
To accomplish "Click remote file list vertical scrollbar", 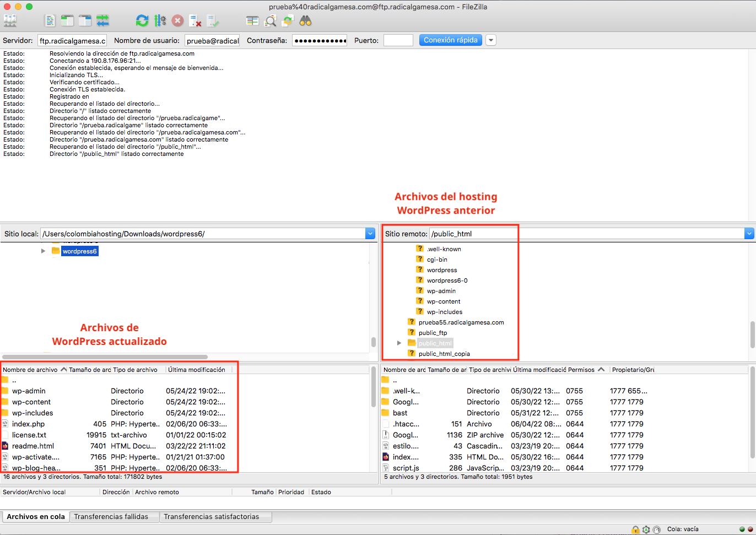I will coord(752,412).
